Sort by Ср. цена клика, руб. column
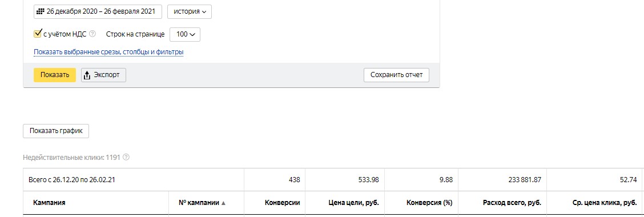The width and height of the screenshot is (644, 217). (604, 203)
